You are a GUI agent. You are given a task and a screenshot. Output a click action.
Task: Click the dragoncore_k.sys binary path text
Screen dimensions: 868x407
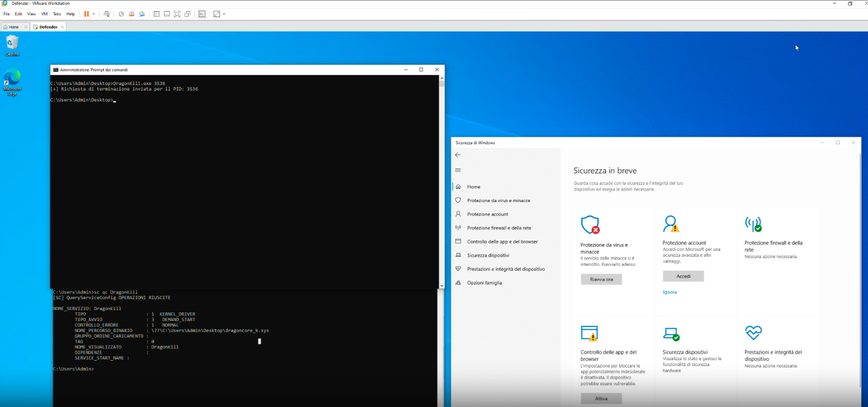point(210,330)
